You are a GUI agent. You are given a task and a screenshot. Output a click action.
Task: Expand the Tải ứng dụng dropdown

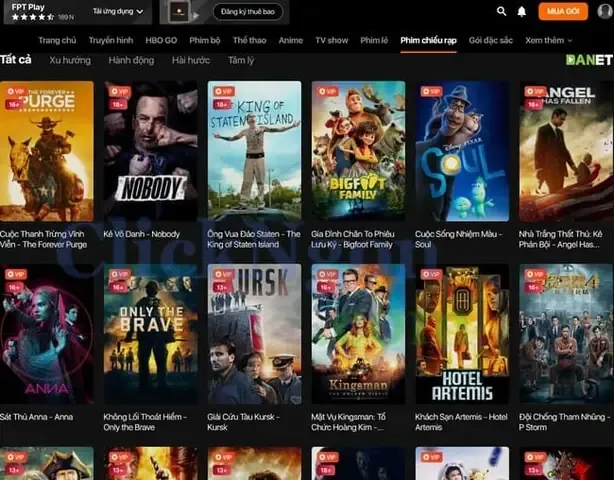coord(118,11)
